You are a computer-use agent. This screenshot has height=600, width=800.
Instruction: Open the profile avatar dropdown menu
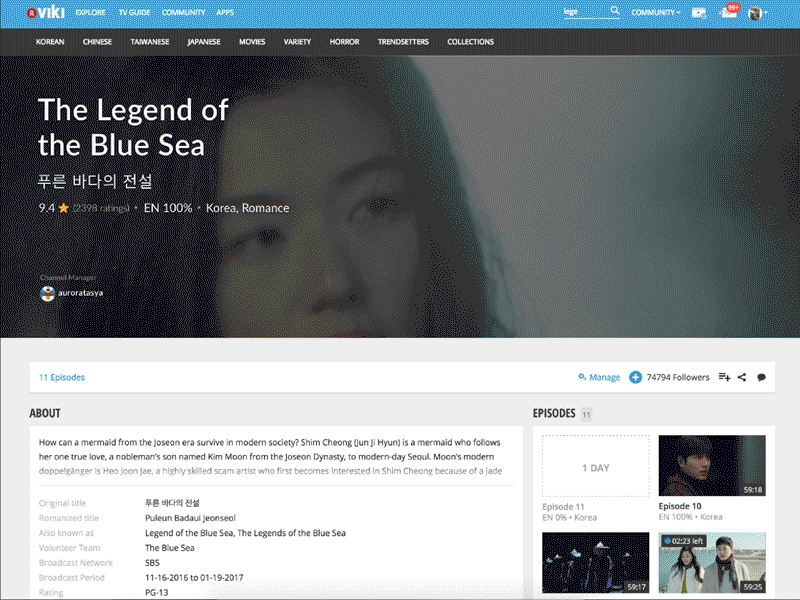click(x=757, y=13)
